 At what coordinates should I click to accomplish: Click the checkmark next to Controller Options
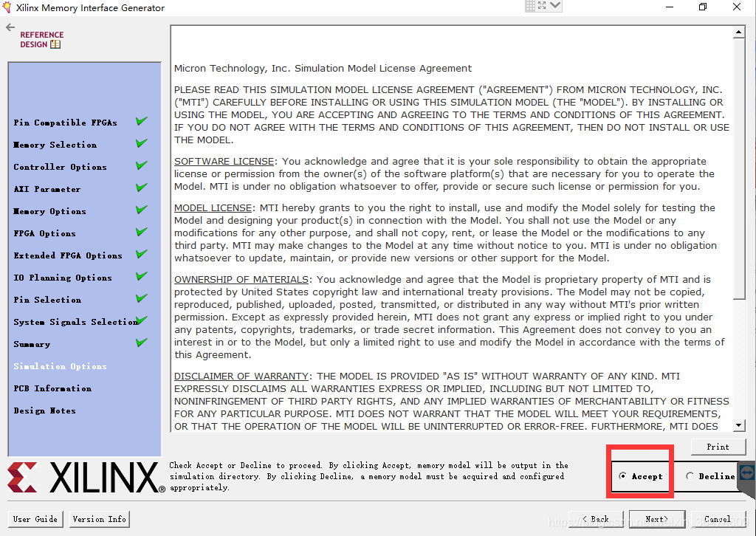tap(141, 165)
